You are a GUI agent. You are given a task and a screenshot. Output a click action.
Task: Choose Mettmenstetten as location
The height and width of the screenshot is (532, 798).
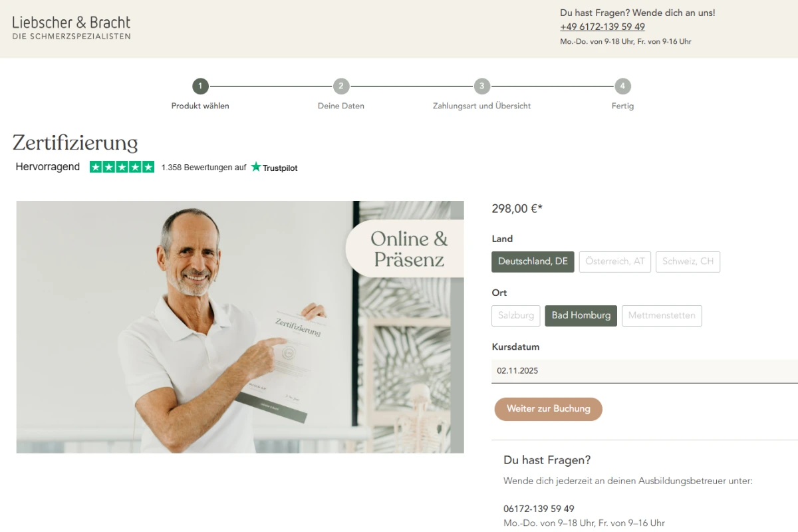(662, 316)
